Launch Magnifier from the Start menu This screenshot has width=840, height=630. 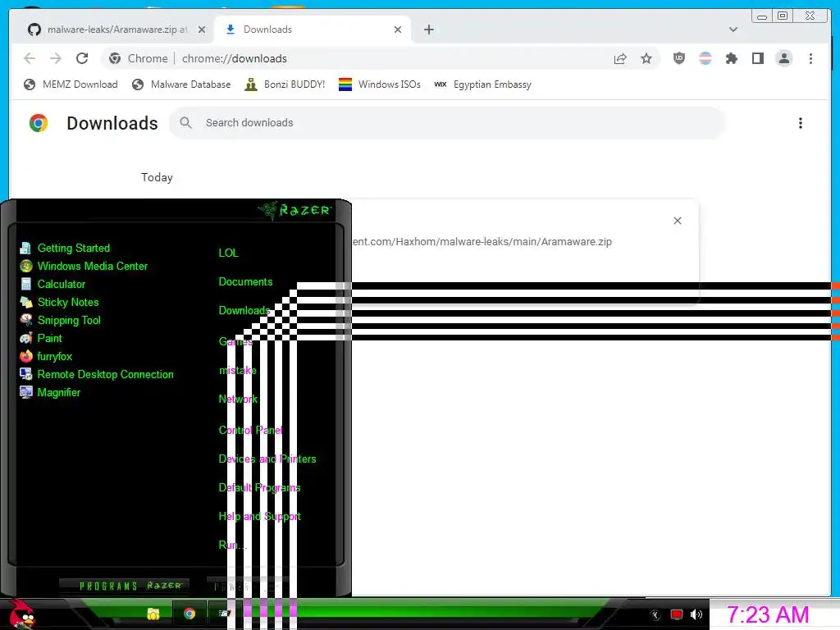tap(50, 393)
